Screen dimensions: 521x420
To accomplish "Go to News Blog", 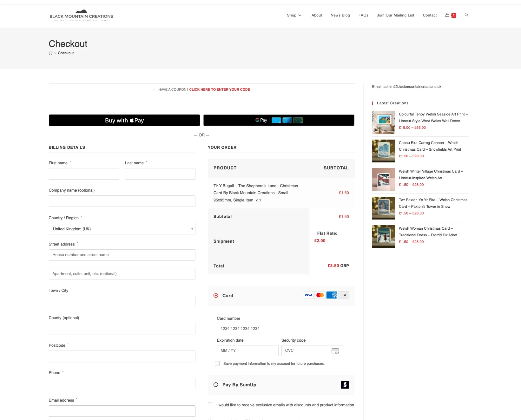I will (340, 15).
